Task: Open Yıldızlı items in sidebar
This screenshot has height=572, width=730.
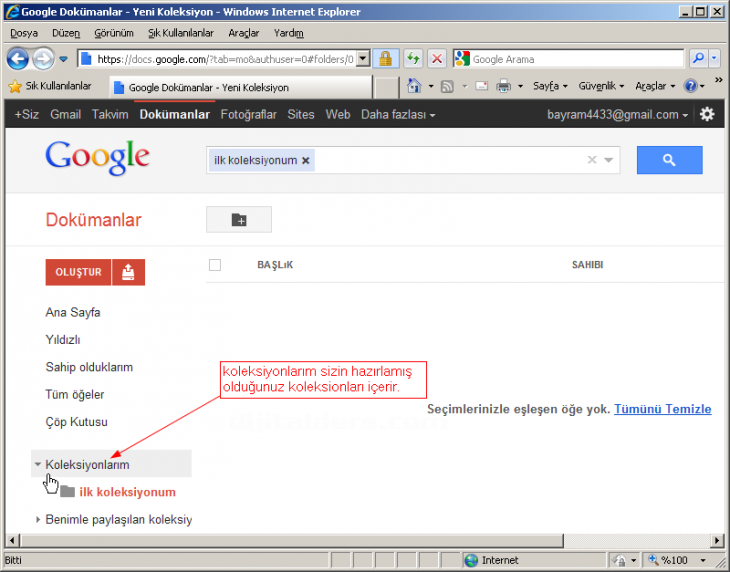Action: click(63, 340)
